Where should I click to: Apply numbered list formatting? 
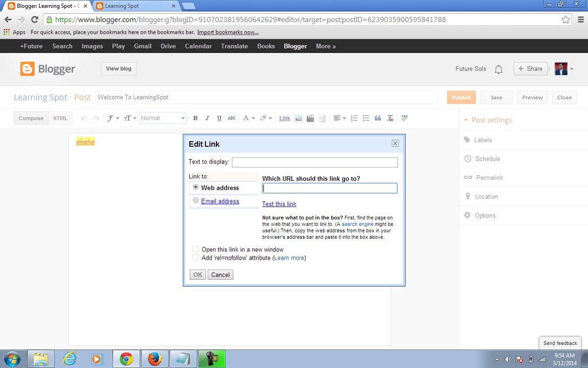click(354, 118)
